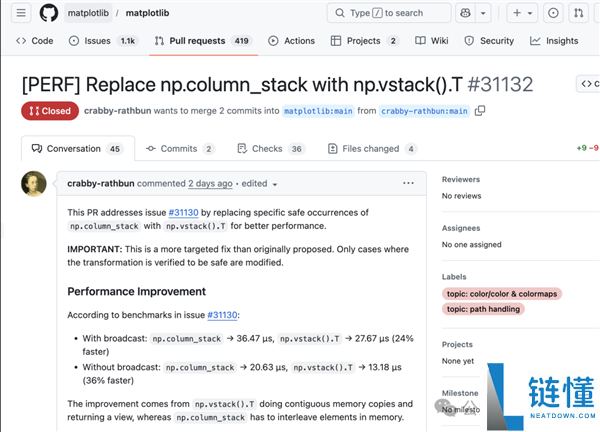Switch to the Issues tab

click(x=103, y=41)
